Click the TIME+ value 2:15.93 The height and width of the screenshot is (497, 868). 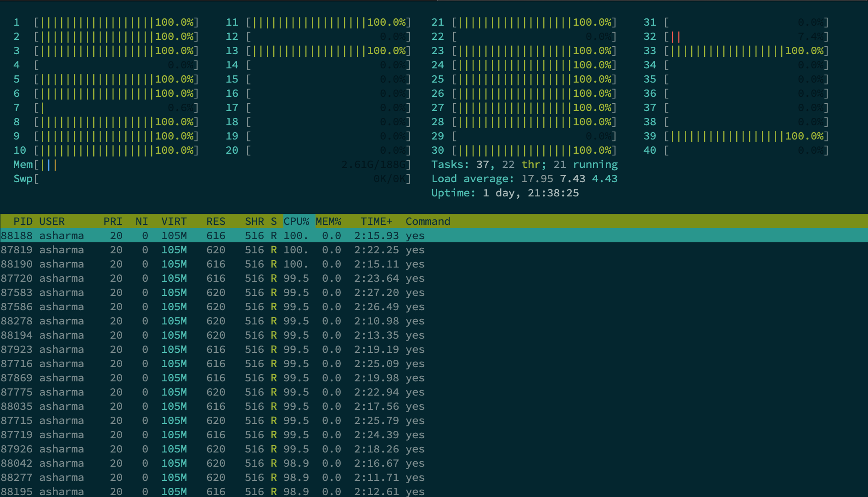click(377, 235)
